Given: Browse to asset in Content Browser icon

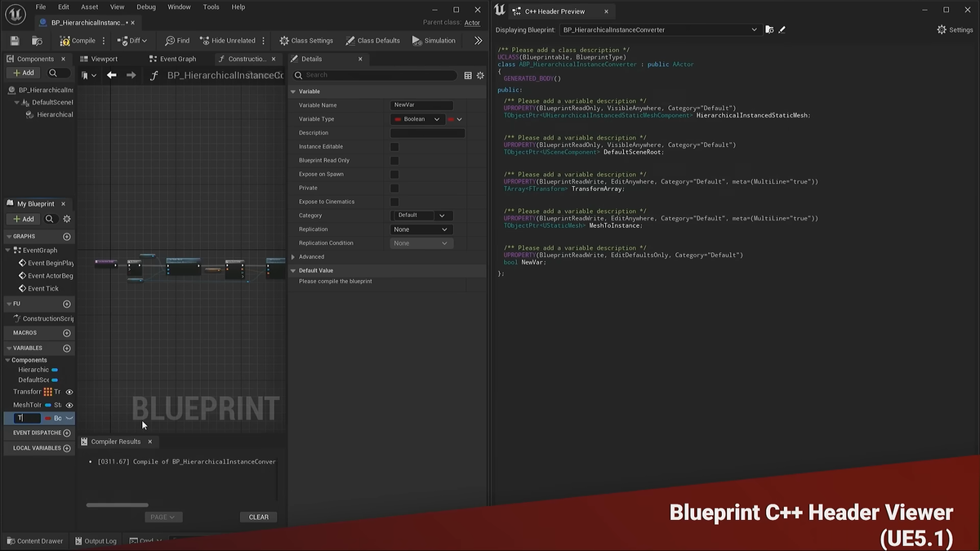Looking at the screenshot, I should click(x=37, y=41).
